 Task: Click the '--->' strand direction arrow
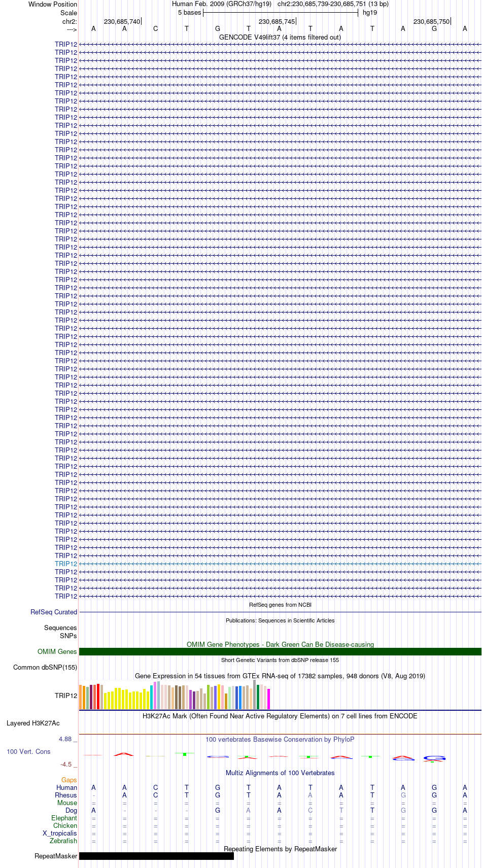tap(72, 29)
